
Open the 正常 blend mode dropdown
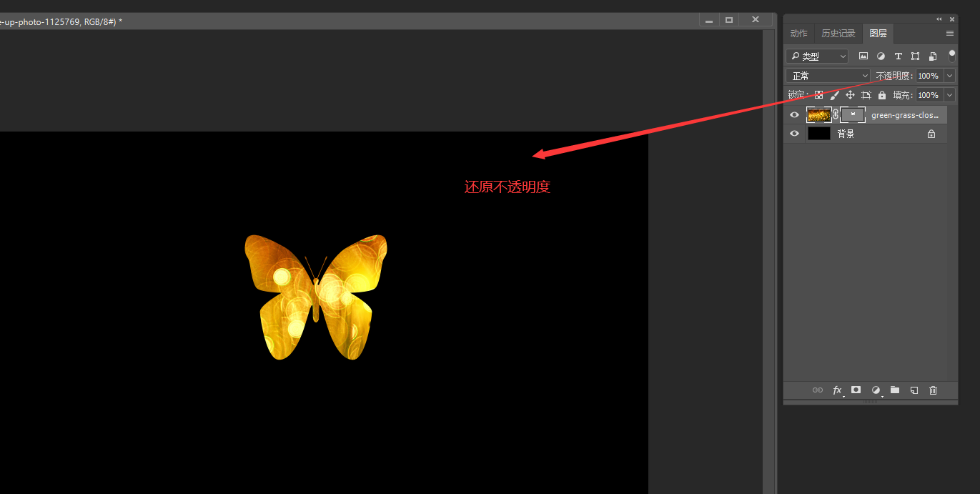[828, 76]
